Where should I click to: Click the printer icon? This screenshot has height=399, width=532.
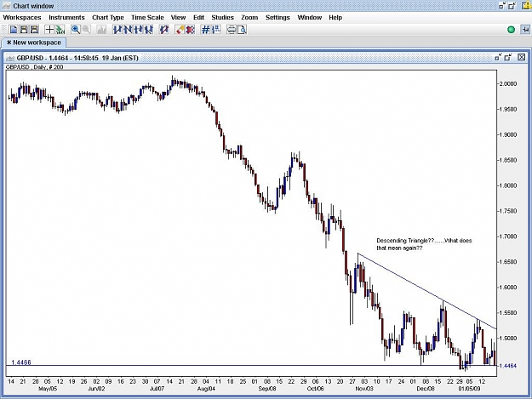(x=231, y=30)
